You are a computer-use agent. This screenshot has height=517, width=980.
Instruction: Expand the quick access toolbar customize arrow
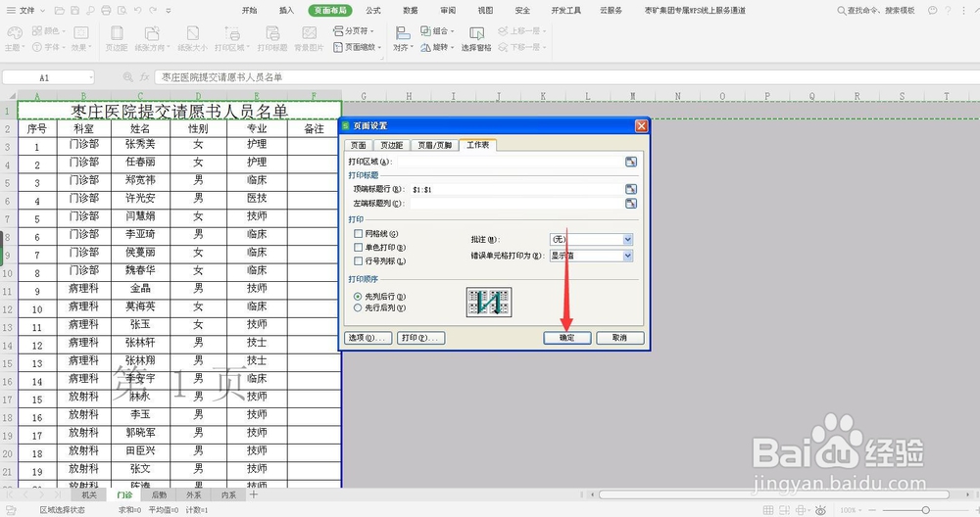pos(169,11)
